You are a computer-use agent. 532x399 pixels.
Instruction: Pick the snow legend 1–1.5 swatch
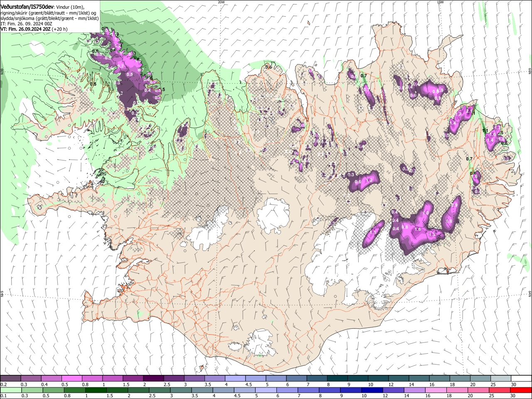tap(113, 379)
